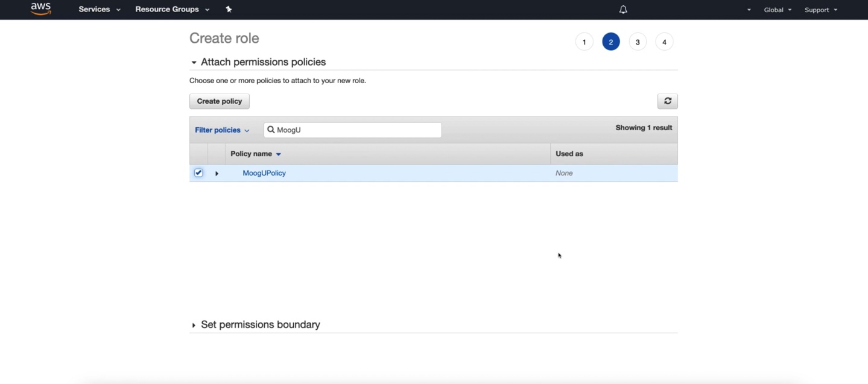The width and height of the screenshot is (868, 384).
Task: Click the search magnifier icon
Action: (271, 130)
